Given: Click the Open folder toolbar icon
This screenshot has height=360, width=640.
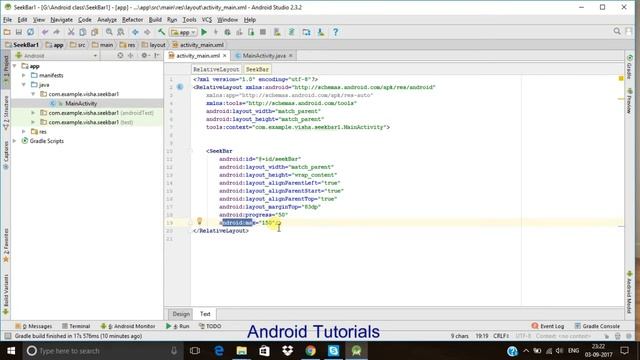Looking at the screenshot, I should [7, 32].
